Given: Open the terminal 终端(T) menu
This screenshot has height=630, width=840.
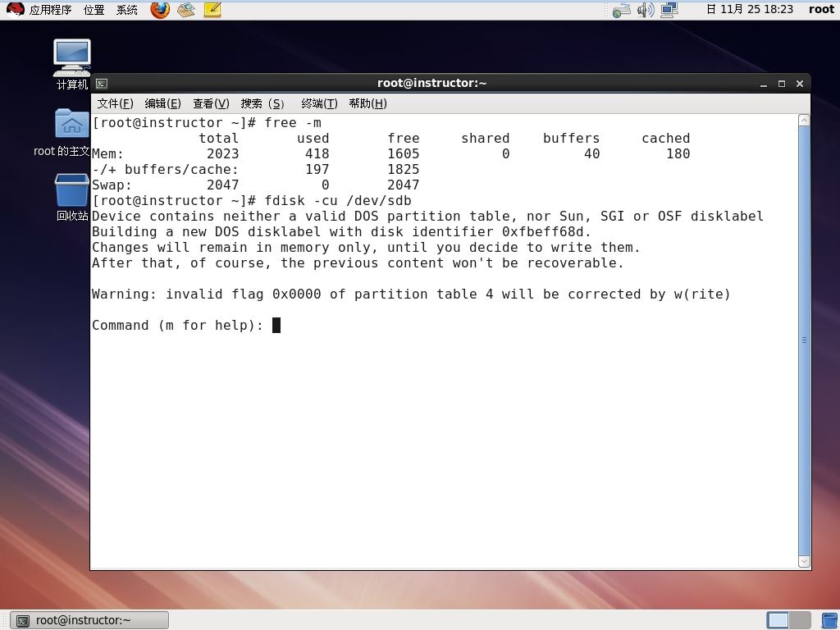Looking at the screenshot, I should (319, 103).
